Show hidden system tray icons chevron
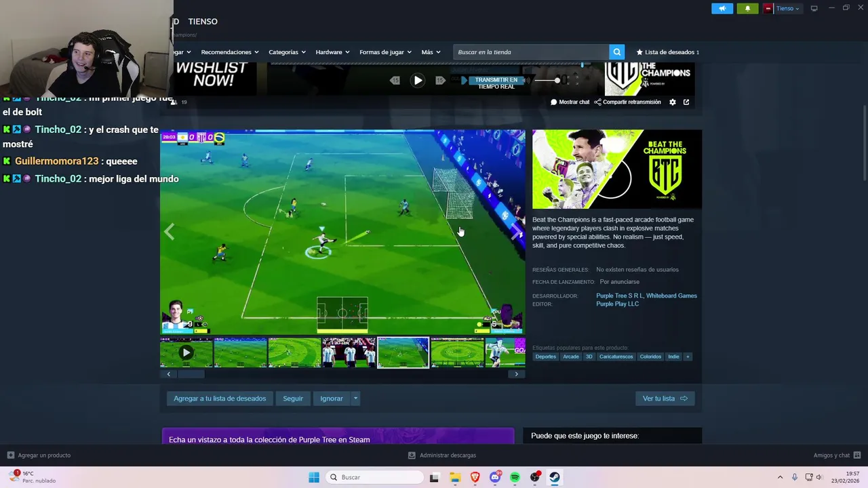 [x=780, y=477]
